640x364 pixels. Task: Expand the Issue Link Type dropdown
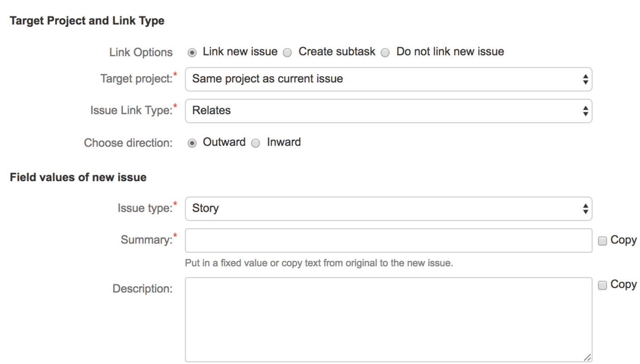tap(388, 111)
